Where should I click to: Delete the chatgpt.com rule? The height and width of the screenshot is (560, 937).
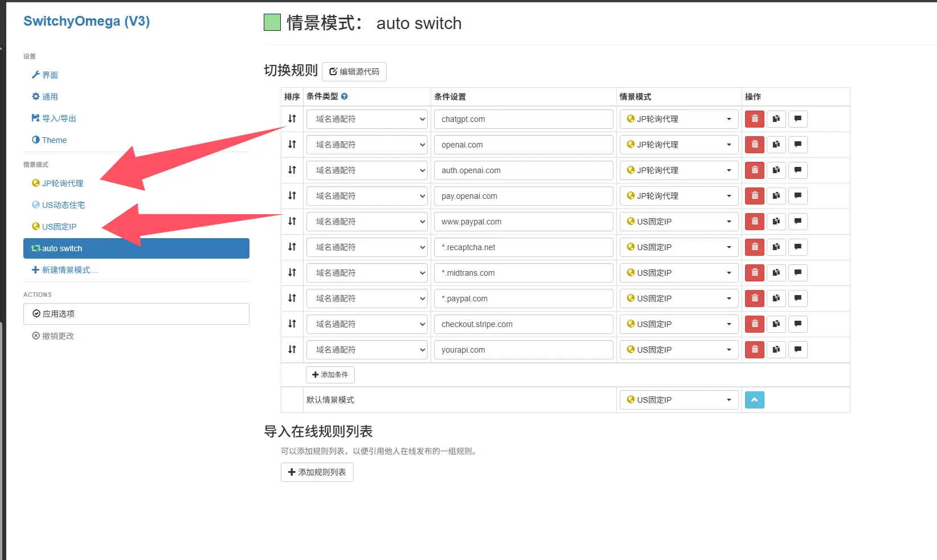[x=755, y=119]
